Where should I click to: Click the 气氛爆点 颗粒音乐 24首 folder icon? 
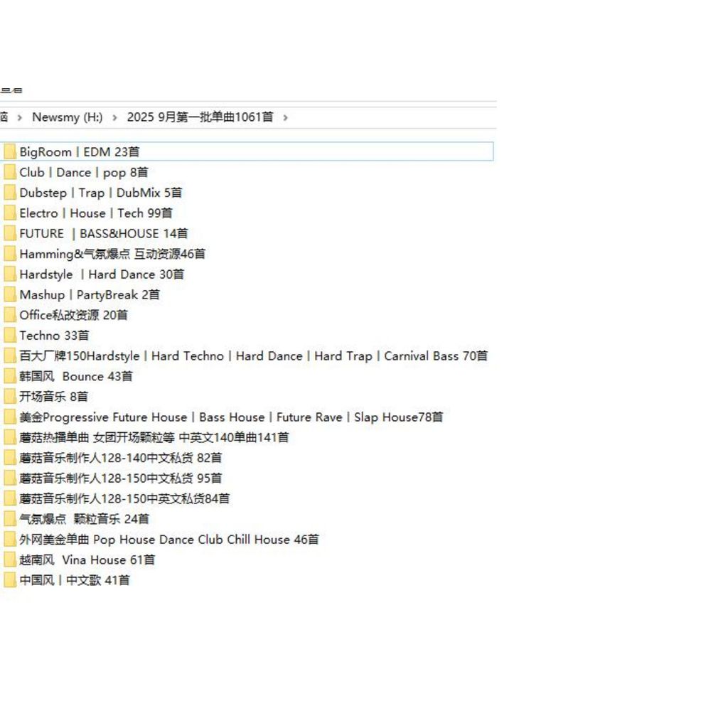(10, 520)
